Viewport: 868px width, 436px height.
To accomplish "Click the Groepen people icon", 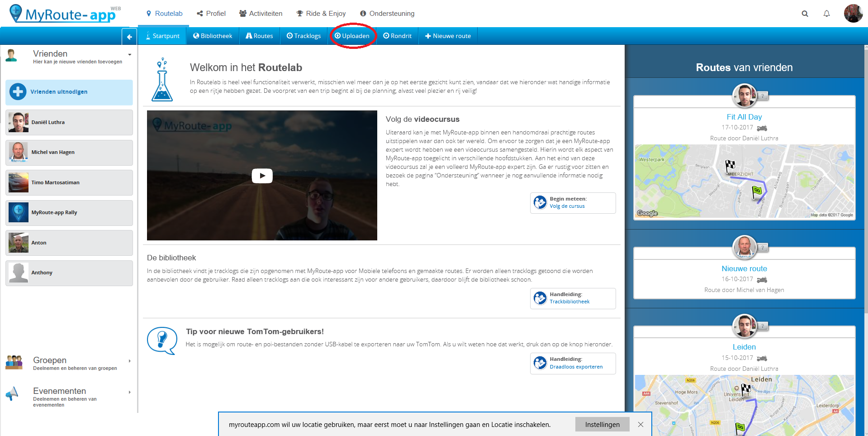I will [x=14, y=362].
